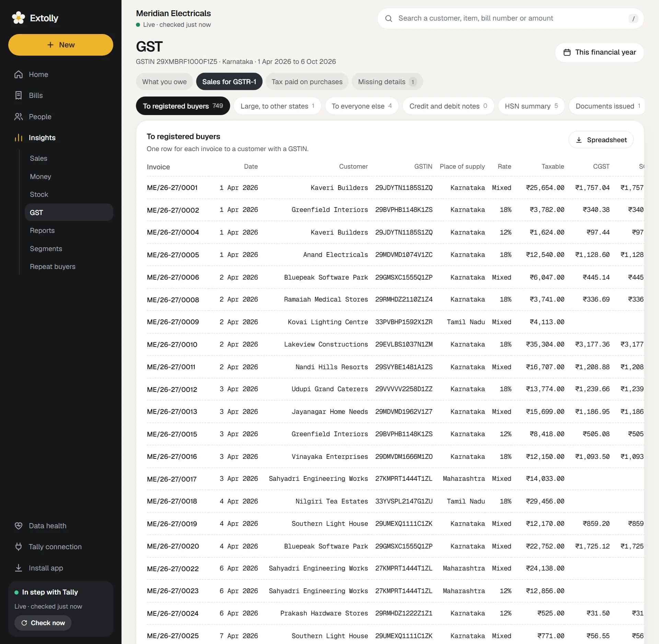The height and width of the screenshot is (644, 659).
Task: Click the Taxable column header
Action: pyautogui.click(x=553, y=167)
